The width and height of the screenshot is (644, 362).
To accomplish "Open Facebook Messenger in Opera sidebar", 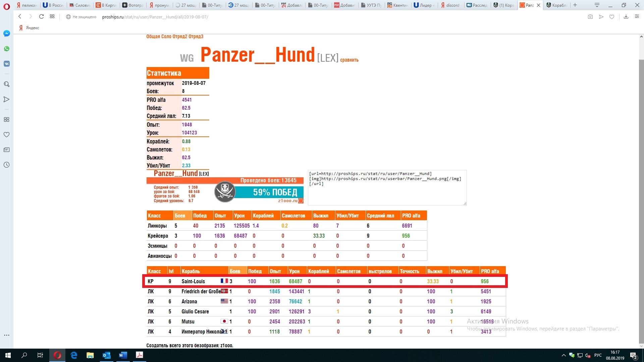I will click(x=7, y=34).
